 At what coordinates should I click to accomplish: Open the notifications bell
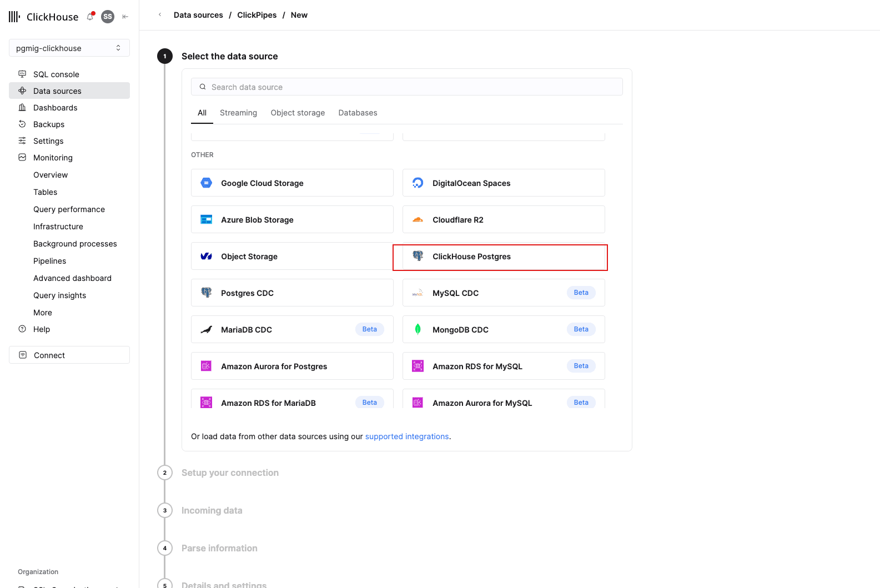[x=90, y=17]
